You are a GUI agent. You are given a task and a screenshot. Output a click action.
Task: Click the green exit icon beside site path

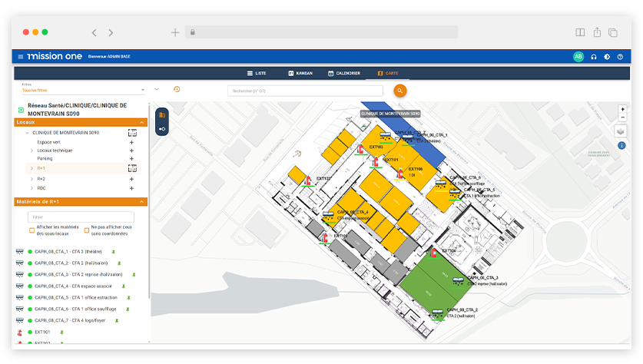(21, 110)
